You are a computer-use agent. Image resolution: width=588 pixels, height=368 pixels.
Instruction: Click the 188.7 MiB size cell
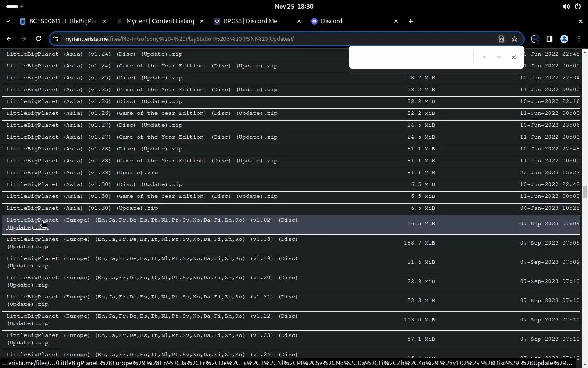[x=419, y=243]
